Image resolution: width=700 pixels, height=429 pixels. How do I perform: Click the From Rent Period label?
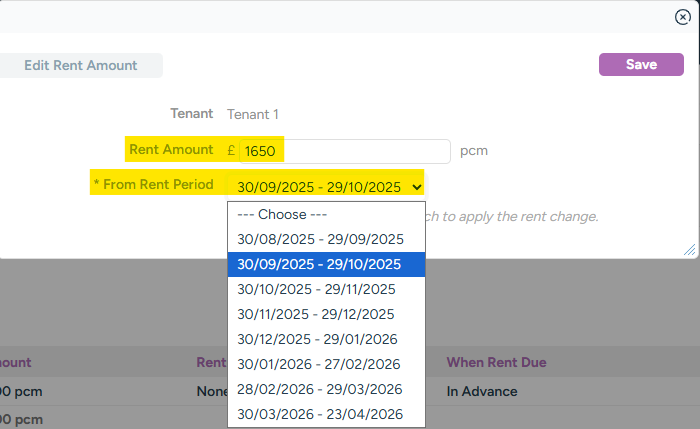click(153, 184)
